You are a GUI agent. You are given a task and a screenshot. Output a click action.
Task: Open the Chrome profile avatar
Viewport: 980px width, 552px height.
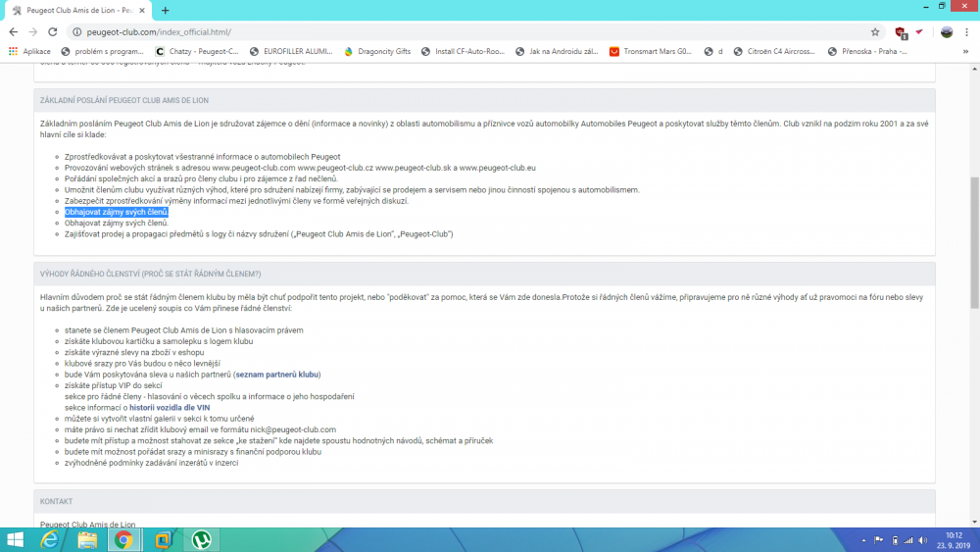tap(947, 32)
